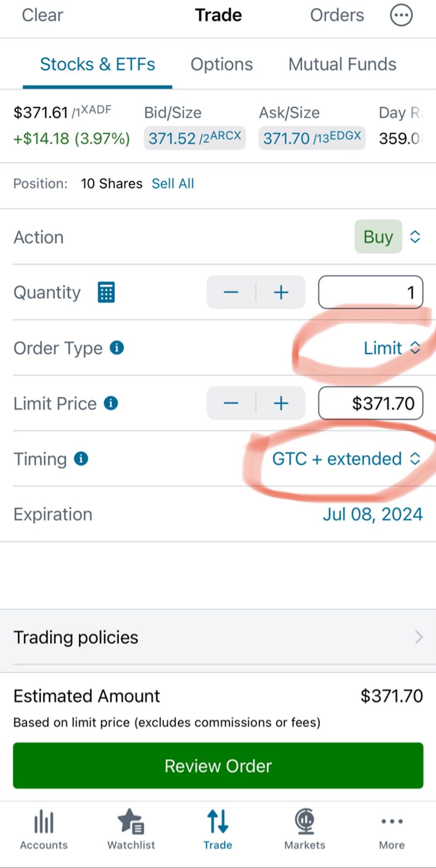Tap the limit price field showing $371.70

point(371,403)
